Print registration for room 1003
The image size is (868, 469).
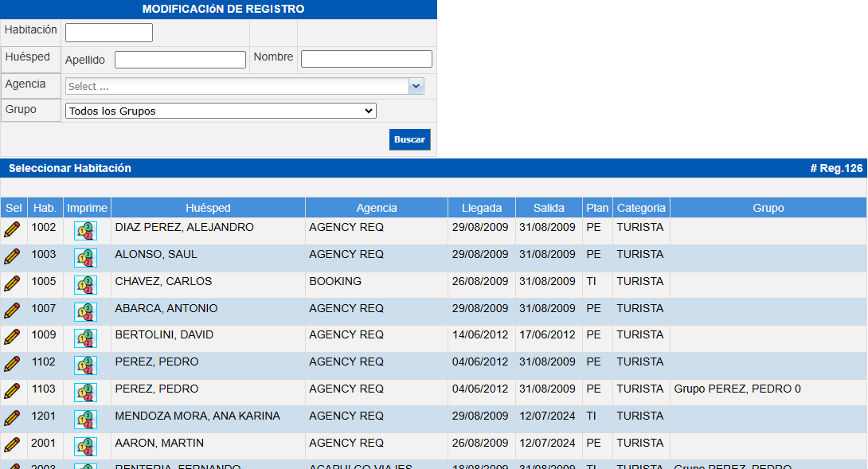pyautogui.click(x=85, y=257)
